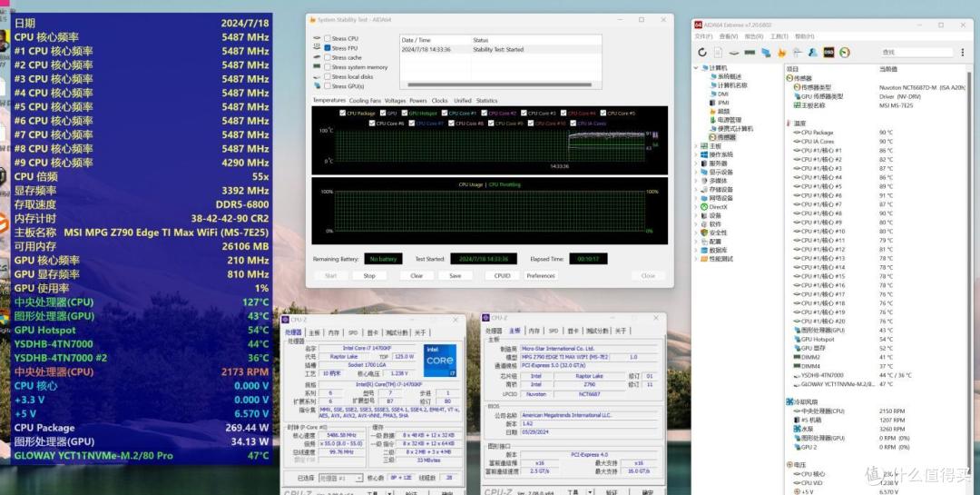
Task: Click the CPUID button in stability test
Action: click(502, 275)
